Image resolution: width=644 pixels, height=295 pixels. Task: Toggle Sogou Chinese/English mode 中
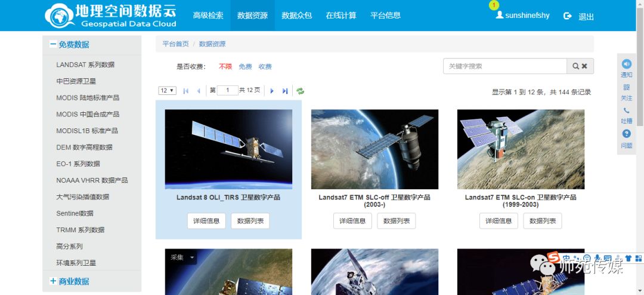[567, 258]
